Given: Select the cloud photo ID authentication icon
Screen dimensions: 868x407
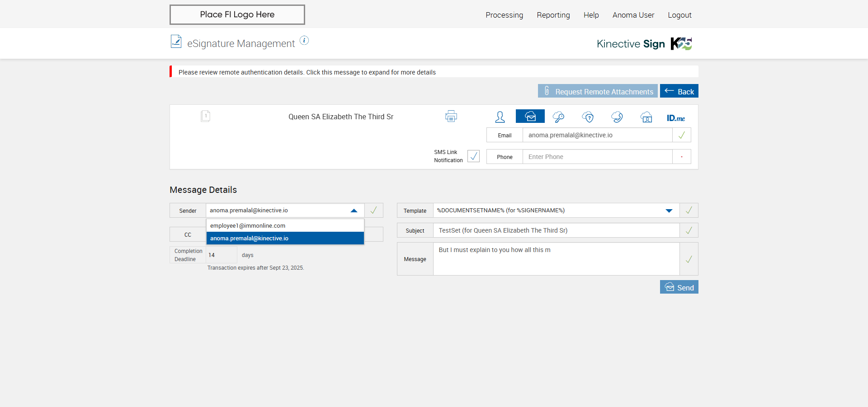Looking at the screenshot, I should (646, 117).
